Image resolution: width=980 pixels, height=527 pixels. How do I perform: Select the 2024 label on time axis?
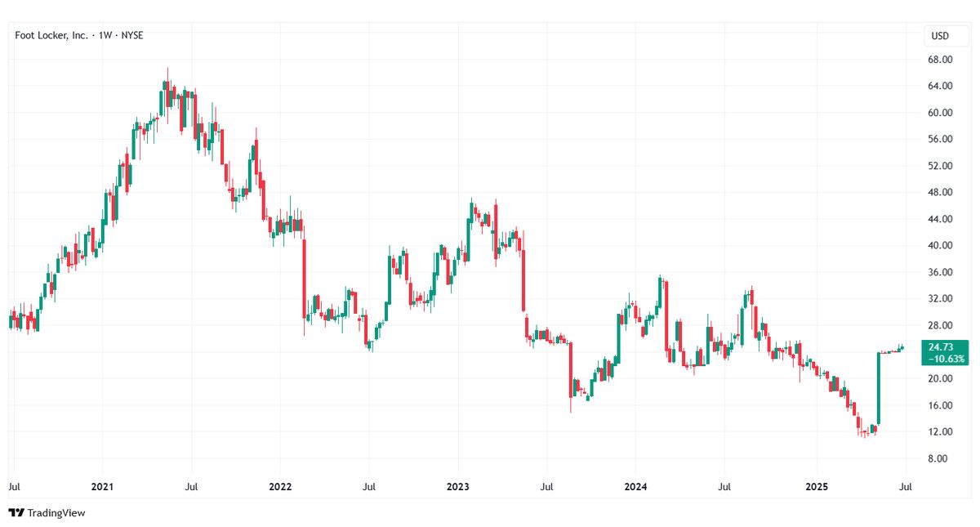pos(635,486)
